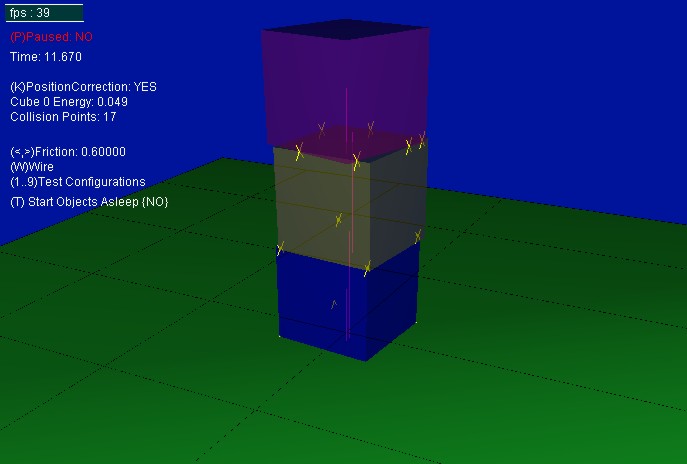Select the grey middle cube
This screenshot has height=464, width=687.
pyautogui.click(x=351, y=206)
